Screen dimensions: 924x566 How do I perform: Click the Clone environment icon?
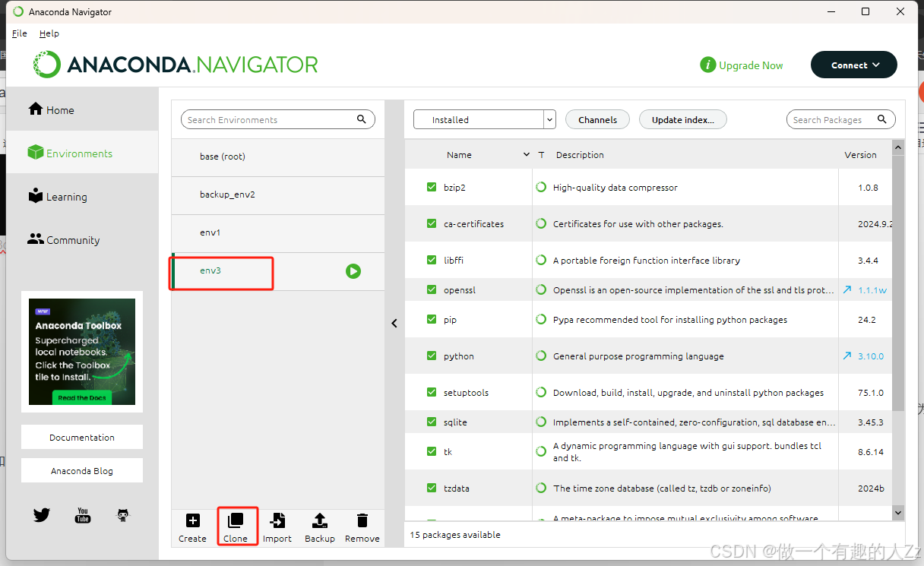tap(236, 520)
